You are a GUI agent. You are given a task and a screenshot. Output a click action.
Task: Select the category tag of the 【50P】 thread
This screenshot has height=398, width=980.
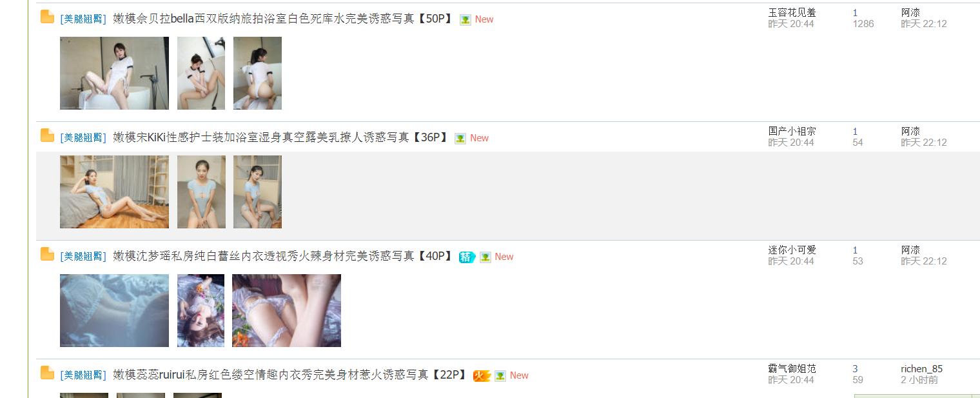(83, 19)
